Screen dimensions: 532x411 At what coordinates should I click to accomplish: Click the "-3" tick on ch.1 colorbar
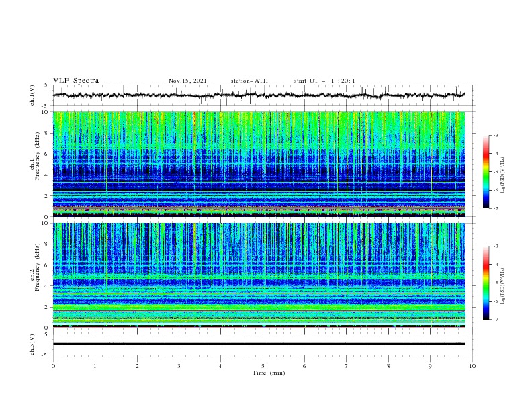tap(495, 135)
